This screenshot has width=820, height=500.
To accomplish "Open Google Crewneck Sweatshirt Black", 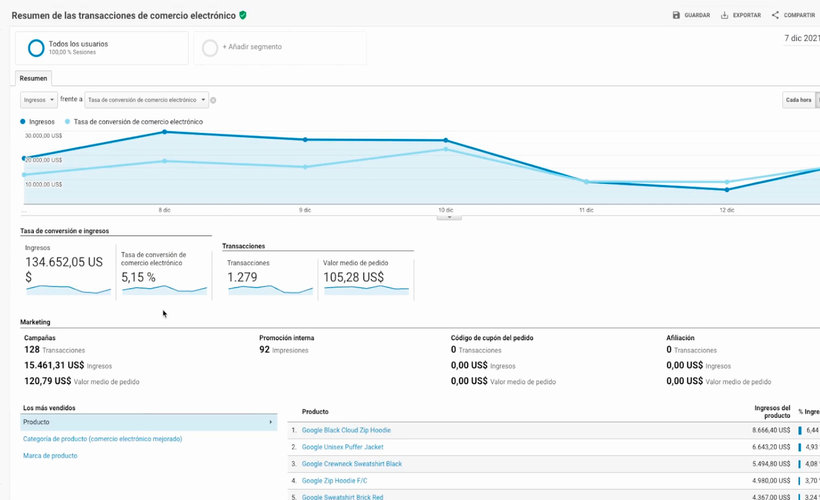I will tap(352, 463).
